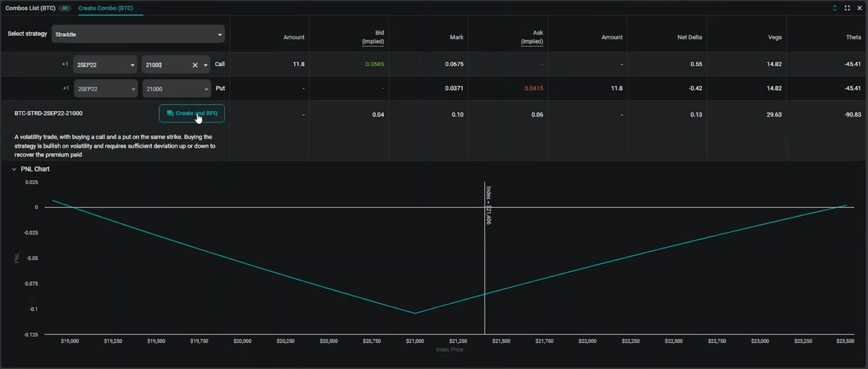Click the Net Delta column header
This screenshot has height=369, width=868.
click(689, 37)
